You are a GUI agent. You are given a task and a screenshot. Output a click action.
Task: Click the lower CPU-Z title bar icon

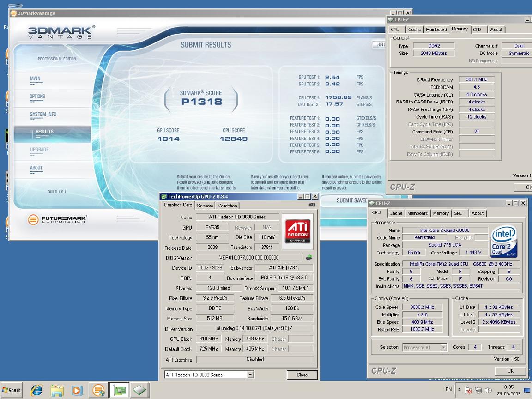click(x=372, y=203)
